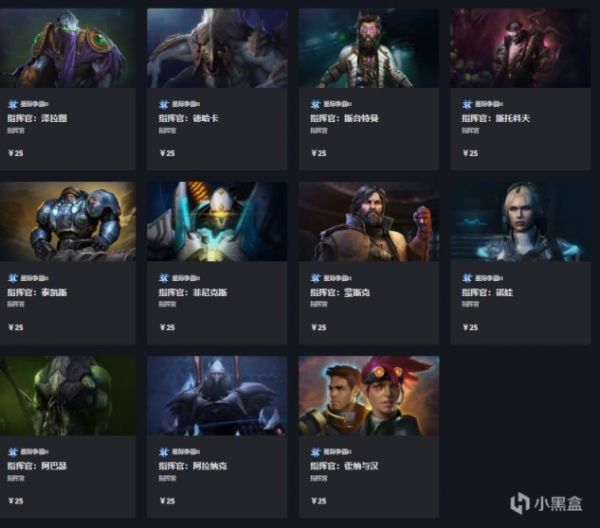The height and width of the screenshot is (528, 600).
Task: Open the Fenix commander artwork
Action: (x=217, y=222)
